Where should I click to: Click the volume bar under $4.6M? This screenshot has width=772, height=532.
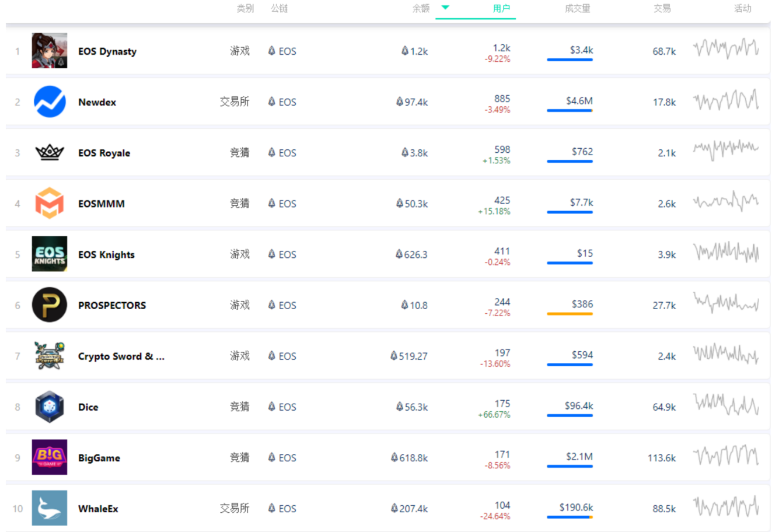570,110
